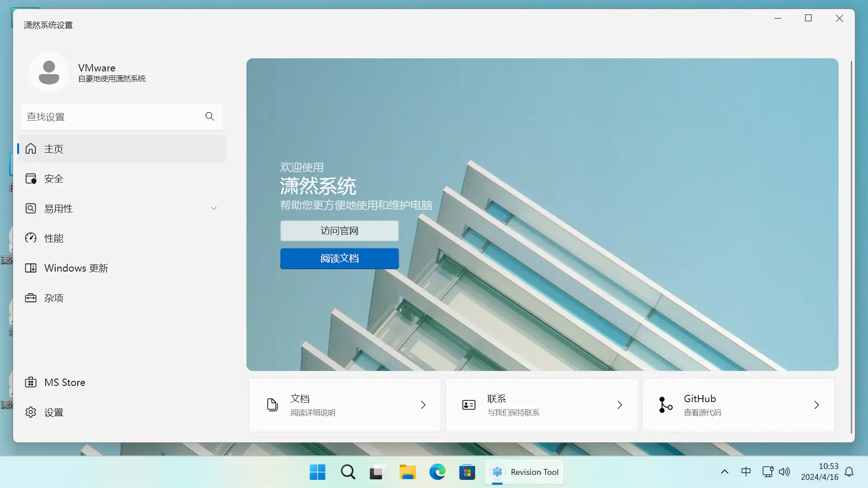The height and width of the screenshot is (488, 868).
Task: Show hidden tray icons chevron
Action: pos(724,472)
